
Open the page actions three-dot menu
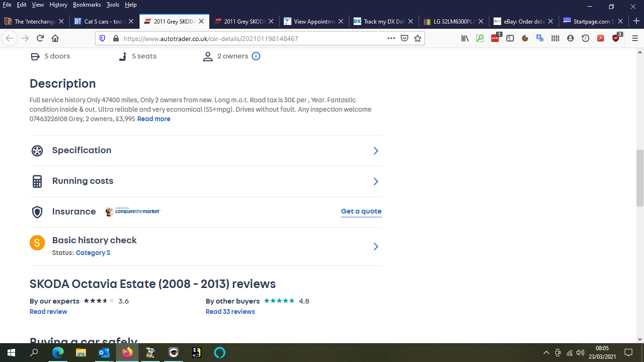tap(391, 39)
